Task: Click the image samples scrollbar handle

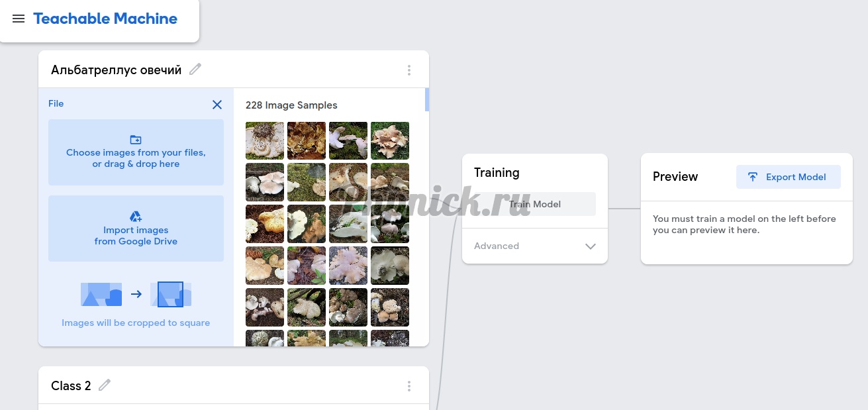Action: pos(427,99)
